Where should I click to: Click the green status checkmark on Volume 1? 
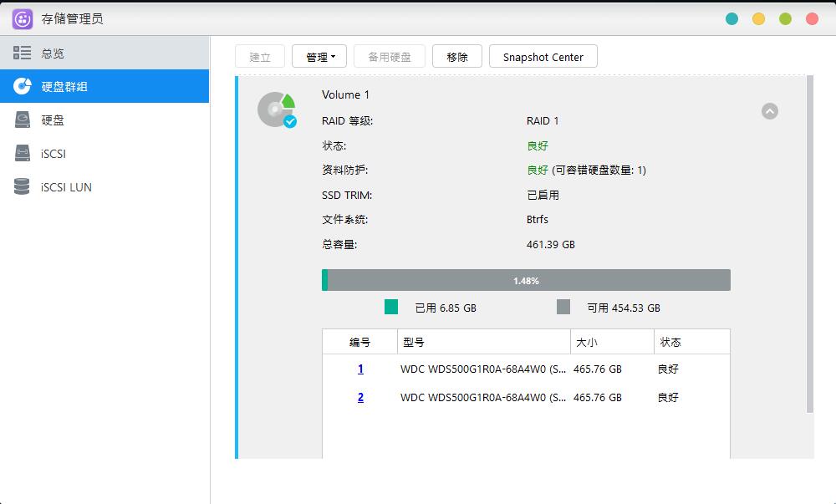point(288,121)
